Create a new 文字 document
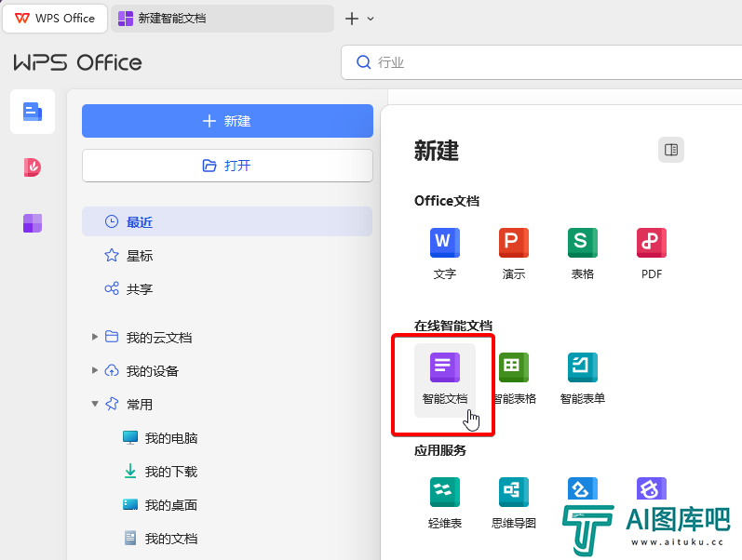742x560 pixels. [x=445, y=243]
